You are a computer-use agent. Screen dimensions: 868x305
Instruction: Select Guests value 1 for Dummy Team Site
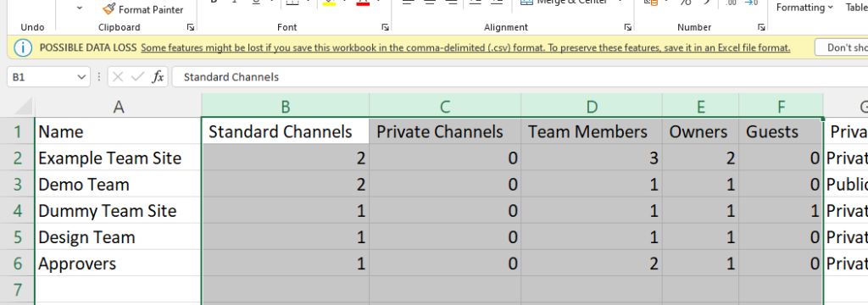tap(781, 210)
